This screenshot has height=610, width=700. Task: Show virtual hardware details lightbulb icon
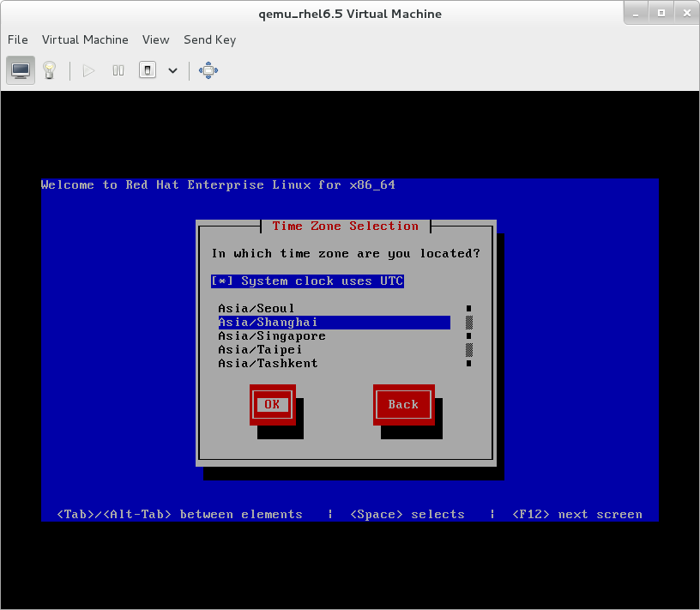tap(49, 70)
